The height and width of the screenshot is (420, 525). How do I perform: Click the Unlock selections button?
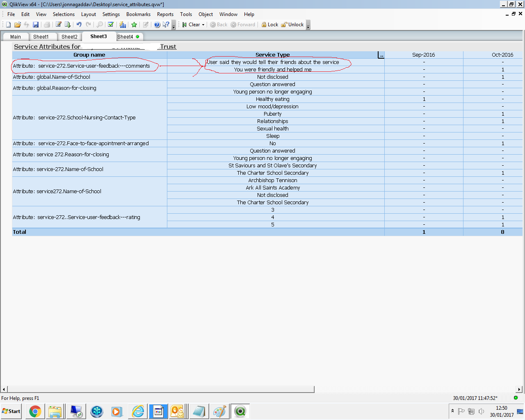click(292, 25)
